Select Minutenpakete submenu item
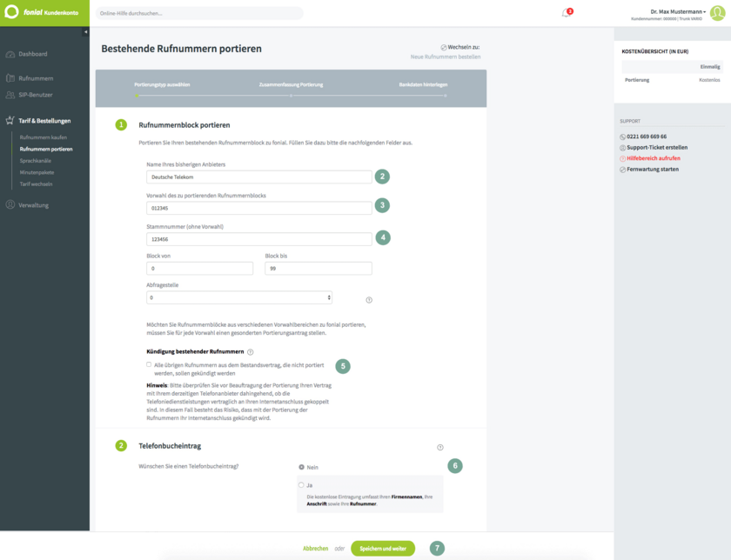This screenshot has height=560, width=731. point(37,172)
